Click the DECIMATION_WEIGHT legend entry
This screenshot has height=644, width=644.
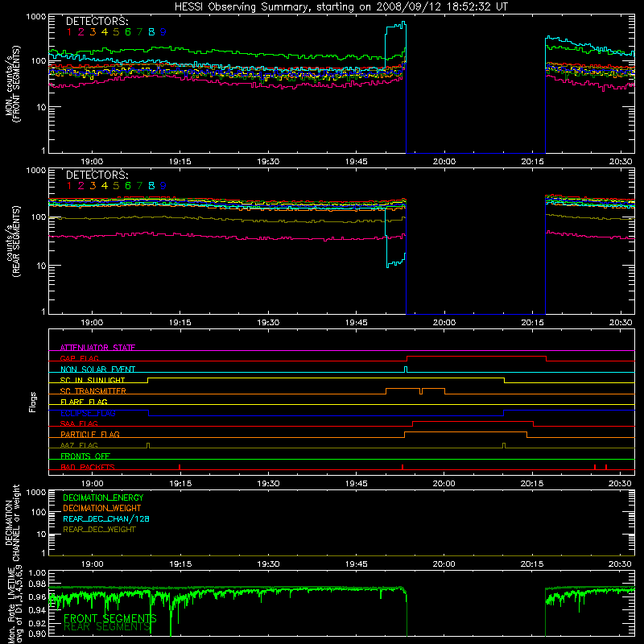pos(102,508)
